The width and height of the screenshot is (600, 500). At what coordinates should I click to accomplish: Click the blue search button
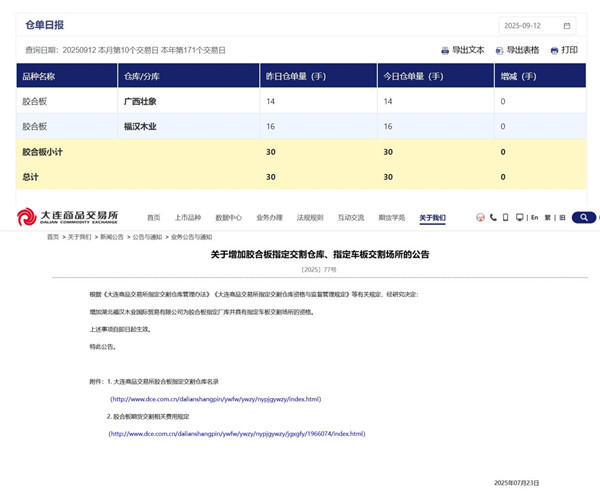point(583,217)
